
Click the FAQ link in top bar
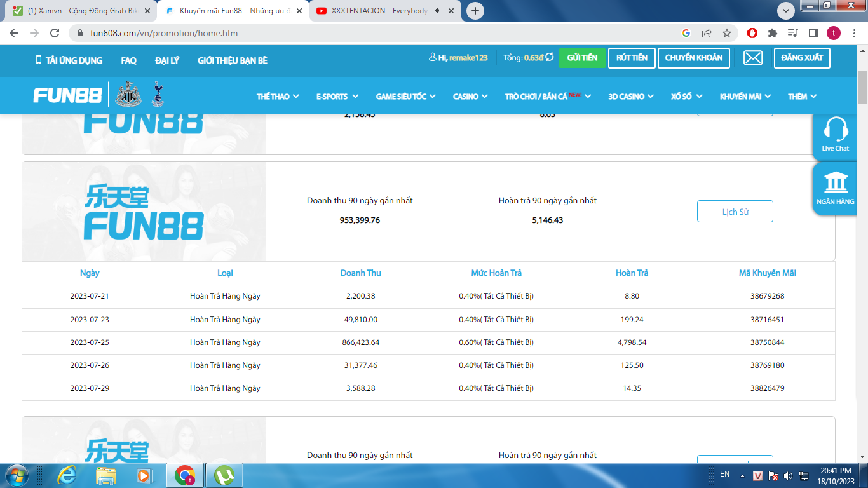coord(128,60)
